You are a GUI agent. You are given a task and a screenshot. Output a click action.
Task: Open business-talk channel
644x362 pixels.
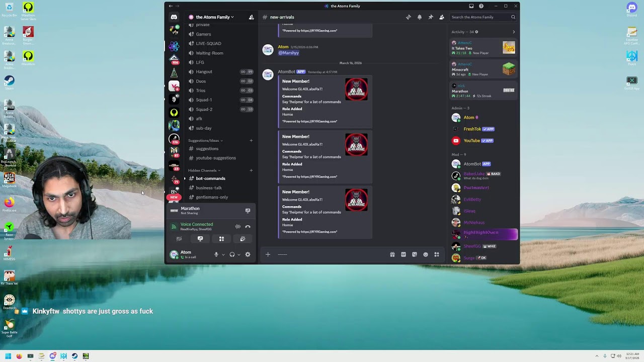[220, 188]
